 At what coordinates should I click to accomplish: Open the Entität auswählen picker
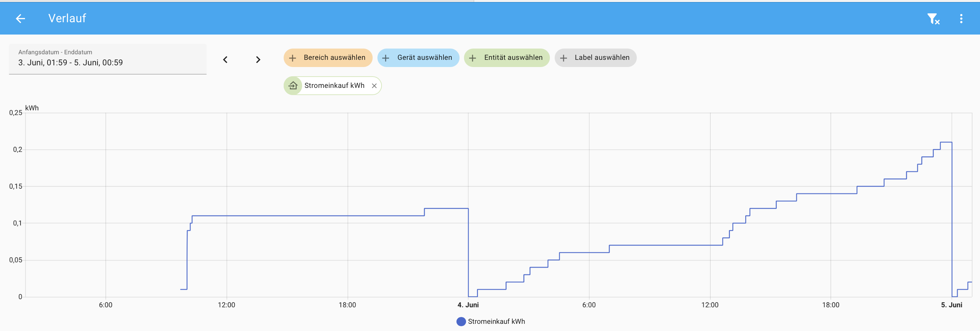tap(506, 58)
